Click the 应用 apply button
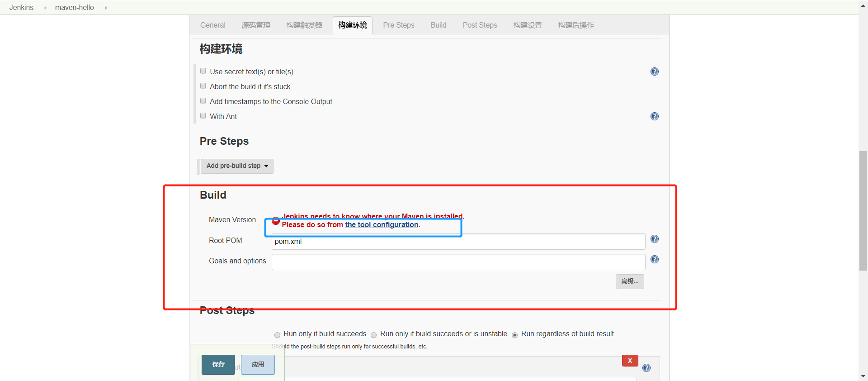This screenshot has width=868, height=381. click(x=258, y=365)
